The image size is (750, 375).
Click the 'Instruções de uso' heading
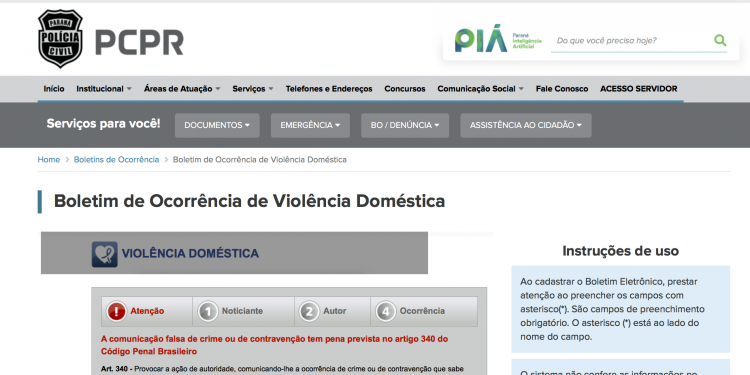620,251
